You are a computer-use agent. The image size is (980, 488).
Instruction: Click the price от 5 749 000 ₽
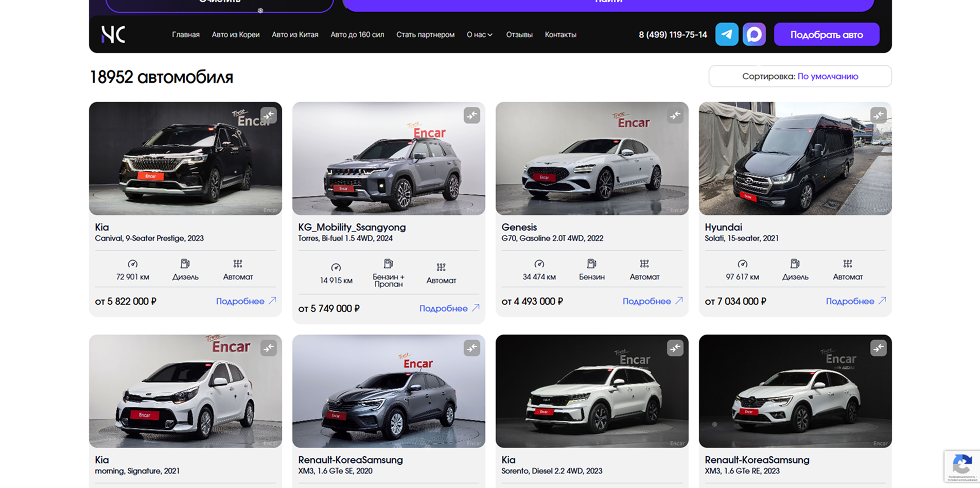coord(329,308)
